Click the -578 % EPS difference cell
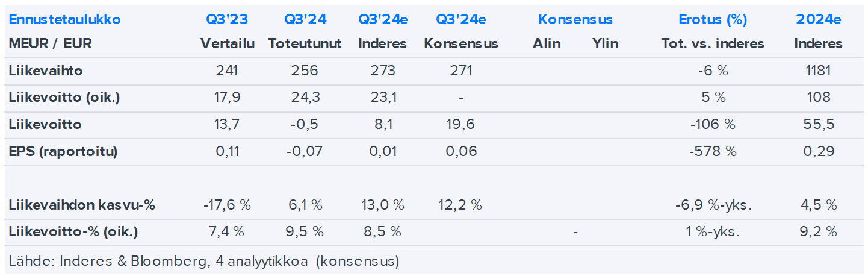Viewport: 868px width, 279px height. [x=713, y=151]
